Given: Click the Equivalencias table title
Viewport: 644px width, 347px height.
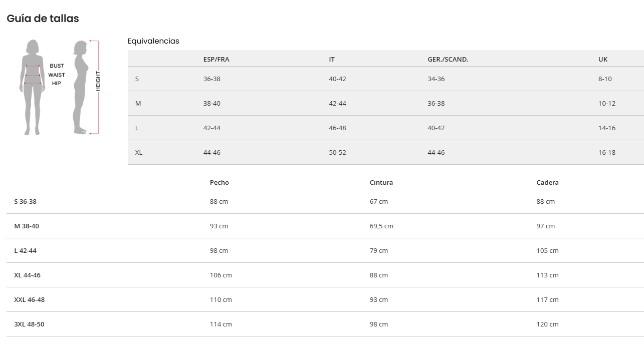Looking at the screenshot, I should tap(153, 41).
